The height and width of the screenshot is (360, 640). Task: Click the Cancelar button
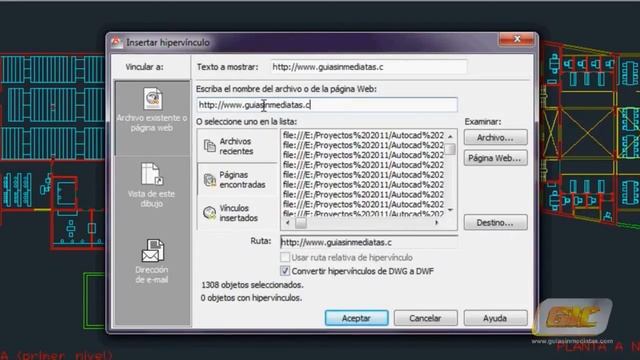(x=425, y=318)
